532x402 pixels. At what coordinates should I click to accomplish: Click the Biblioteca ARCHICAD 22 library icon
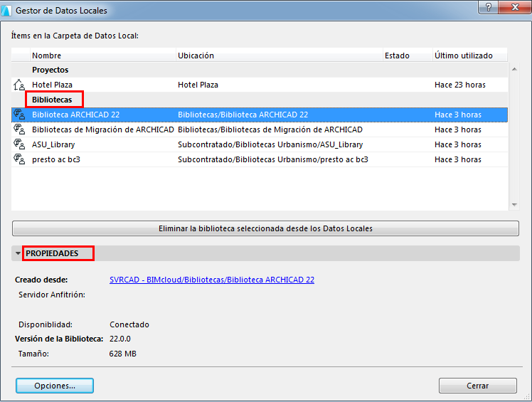19,115
